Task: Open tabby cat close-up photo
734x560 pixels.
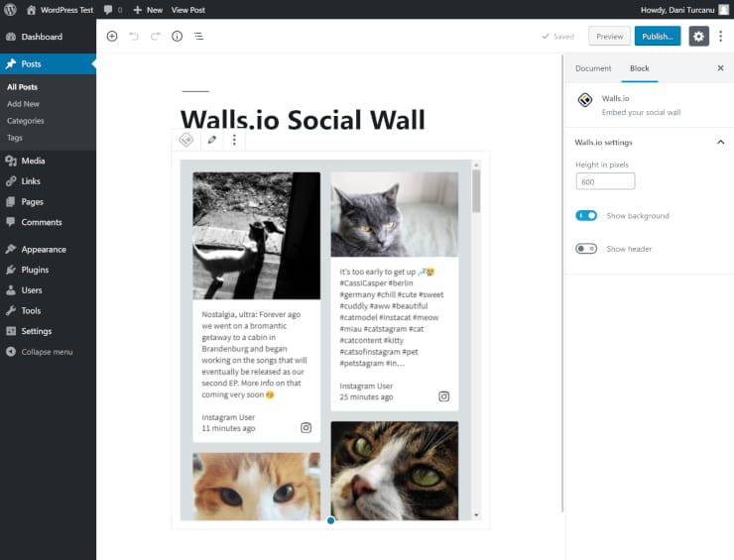Action: click(x=395, y=471)
